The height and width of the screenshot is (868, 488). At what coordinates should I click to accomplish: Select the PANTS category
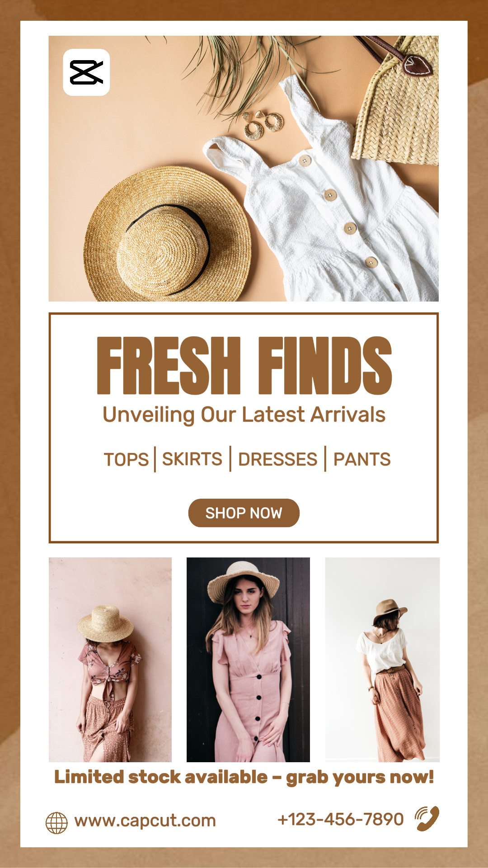coord(362,459)
